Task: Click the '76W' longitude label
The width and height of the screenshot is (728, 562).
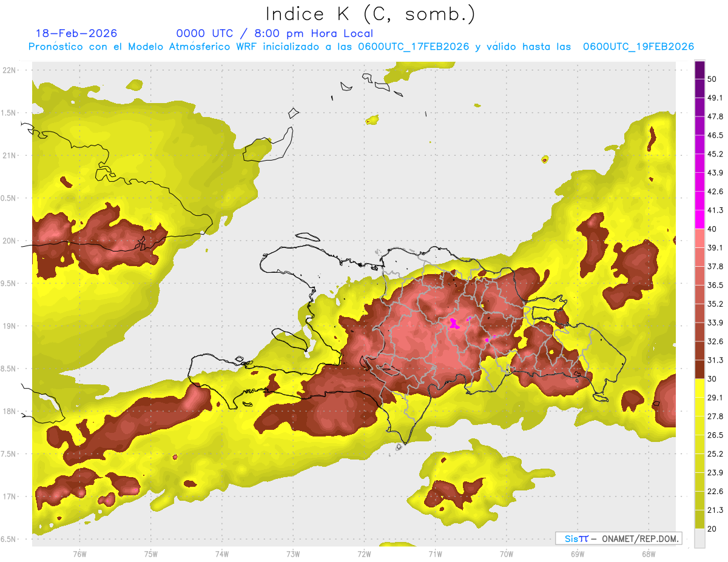Action: click(79, 554)
